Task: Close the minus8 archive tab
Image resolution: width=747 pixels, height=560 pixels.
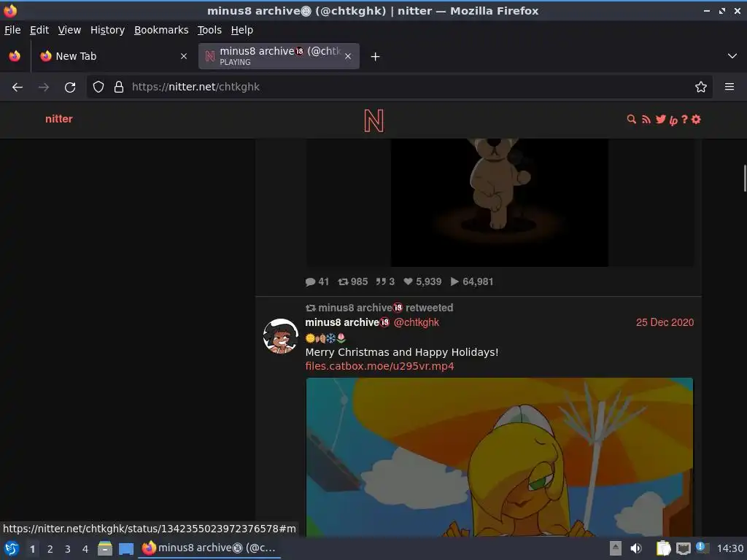Action: [x=348, y=56]
